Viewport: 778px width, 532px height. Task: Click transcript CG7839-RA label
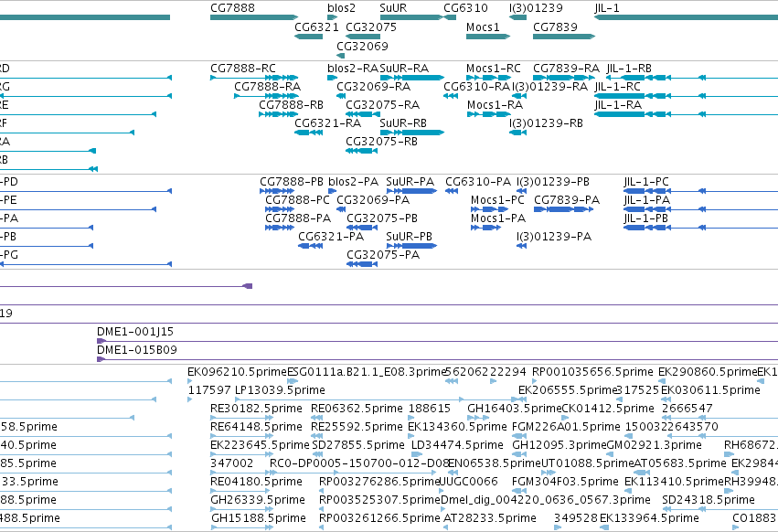click(566, 68)
